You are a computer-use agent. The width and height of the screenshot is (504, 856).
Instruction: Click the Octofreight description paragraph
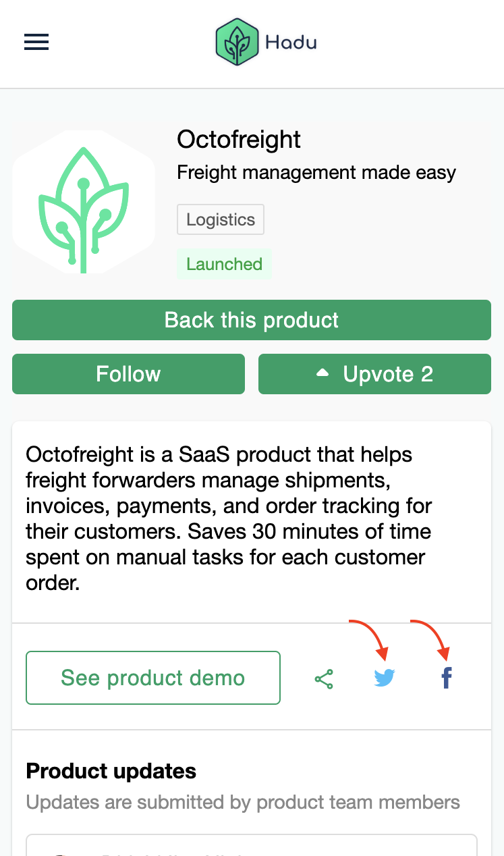229,518
